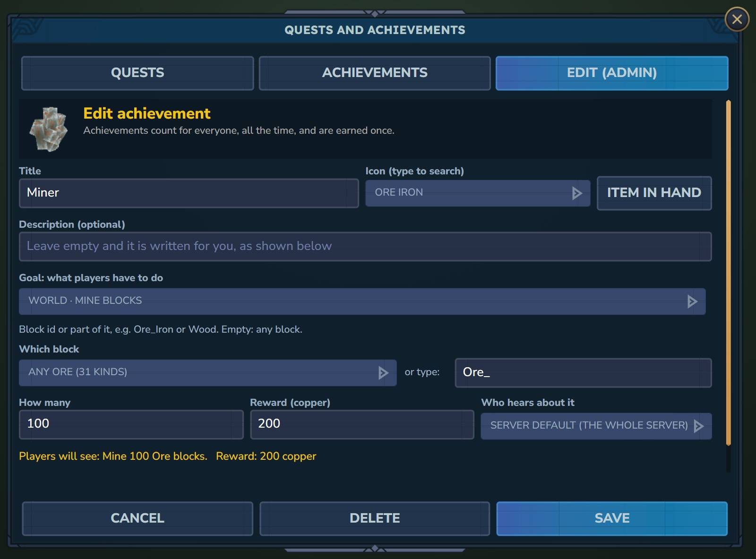Switch to the Achievements tab

[375, 73]
